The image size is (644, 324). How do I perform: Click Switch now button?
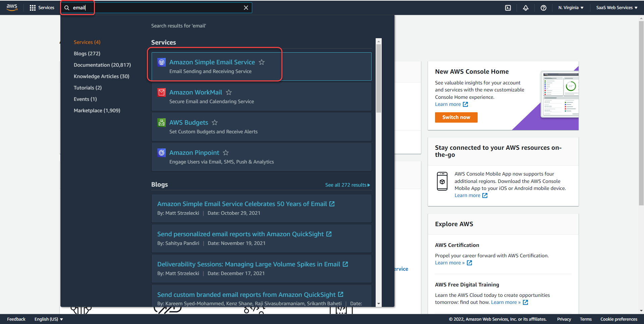(456, 117)
